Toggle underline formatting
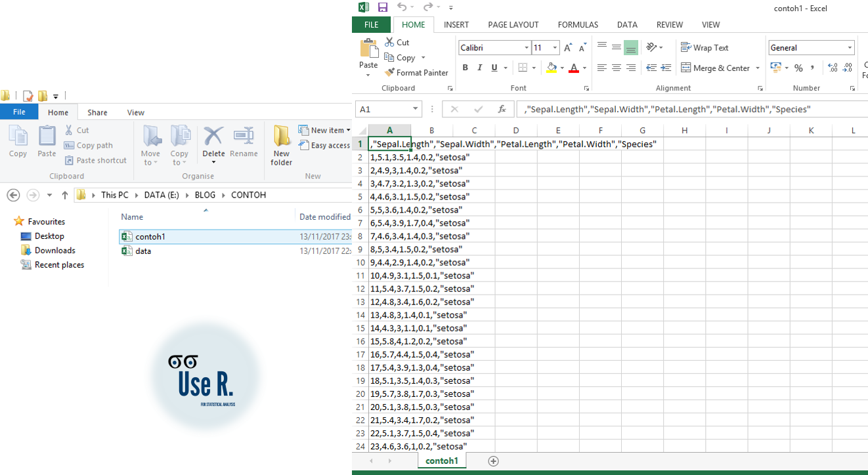This screenshot has height=475, width=868. pos(494,68)
